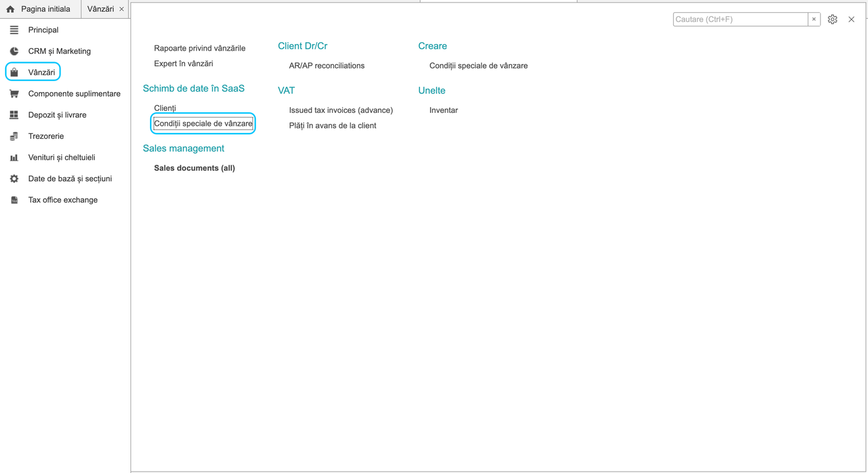
Task: Click the Vânzări shopping bag icon
Action: coord(14,72)
